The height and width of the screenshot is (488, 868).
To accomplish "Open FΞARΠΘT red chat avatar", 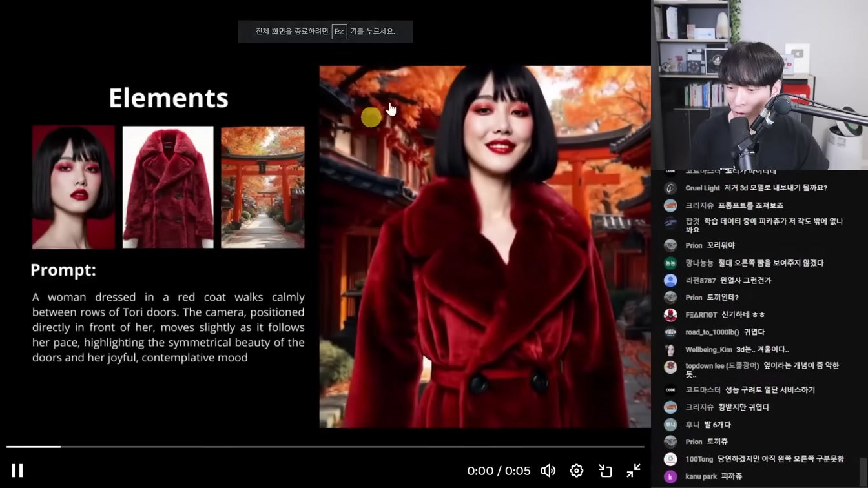I will pyautogui.click(x=670, y=315).
